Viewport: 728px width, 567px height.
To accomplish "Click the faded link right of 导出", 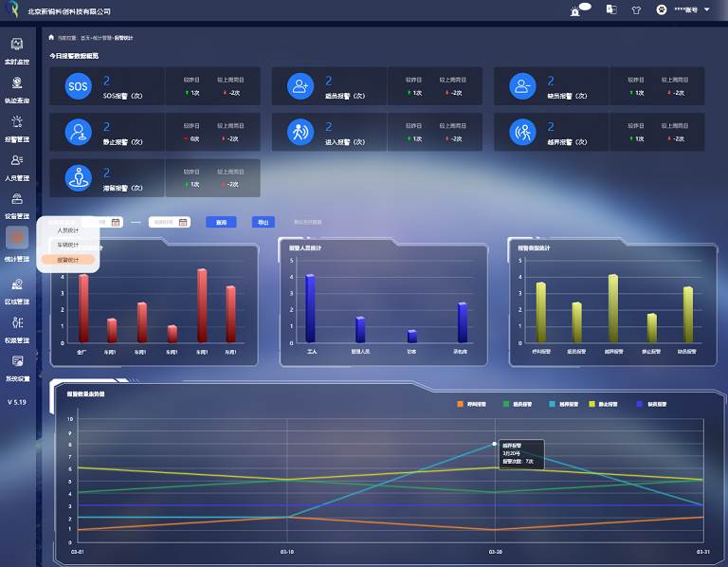I will pos(308,223).
